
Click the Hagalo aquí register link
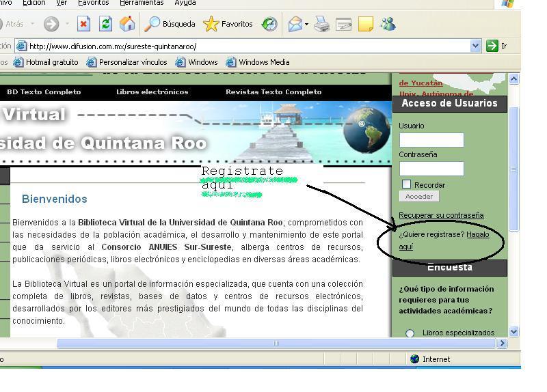tap(477, 234)
